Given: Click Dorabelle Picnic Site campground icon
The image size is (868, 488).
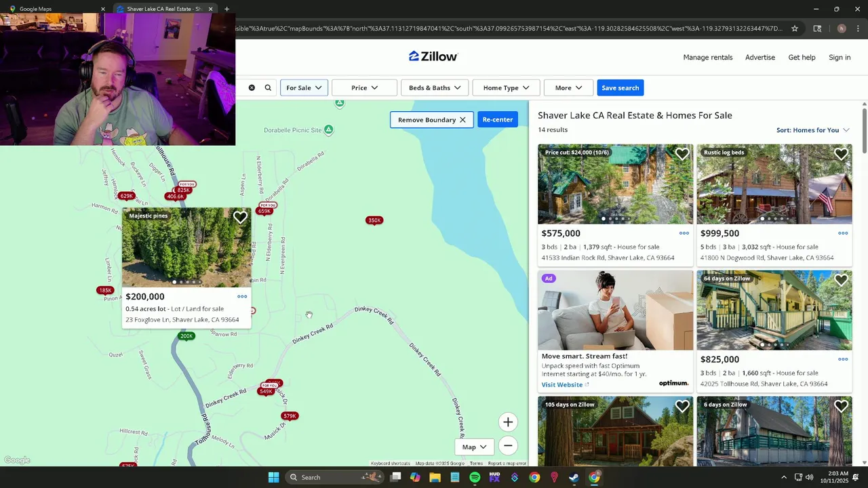Looking at the screenshot, I should [x=328, y=129].
